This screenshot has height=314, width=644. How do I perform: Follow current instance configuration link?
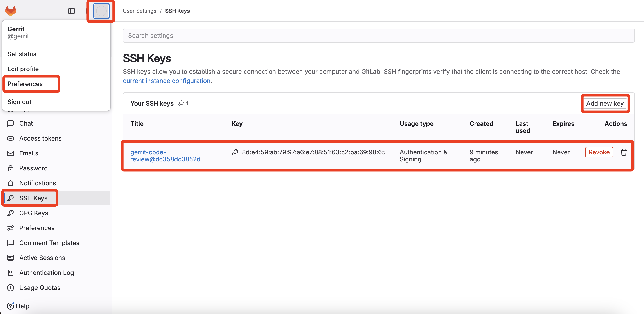tap(167, 81)
